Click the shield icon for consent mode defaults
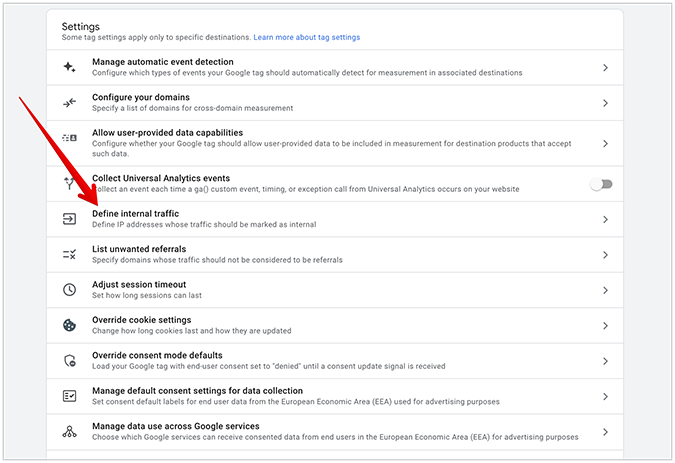 click(x=69, y=361)
